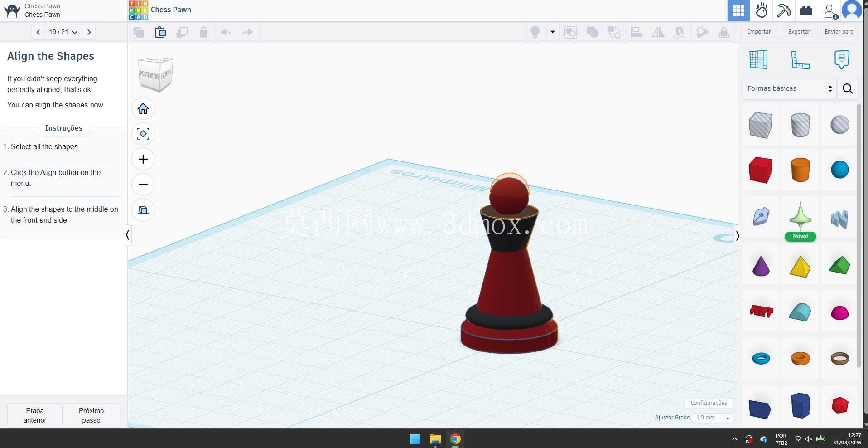Screen dimensions: 868x448
Task: Open the Ajustar Grade snap dropdown
Action: tap(713, 418)
